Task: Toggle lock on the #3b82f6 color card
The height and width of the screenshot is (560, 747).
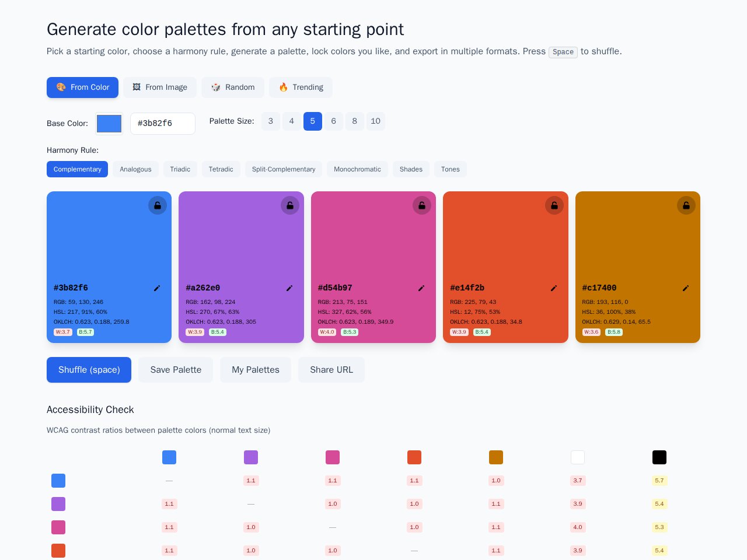Action: pos(158,205)
